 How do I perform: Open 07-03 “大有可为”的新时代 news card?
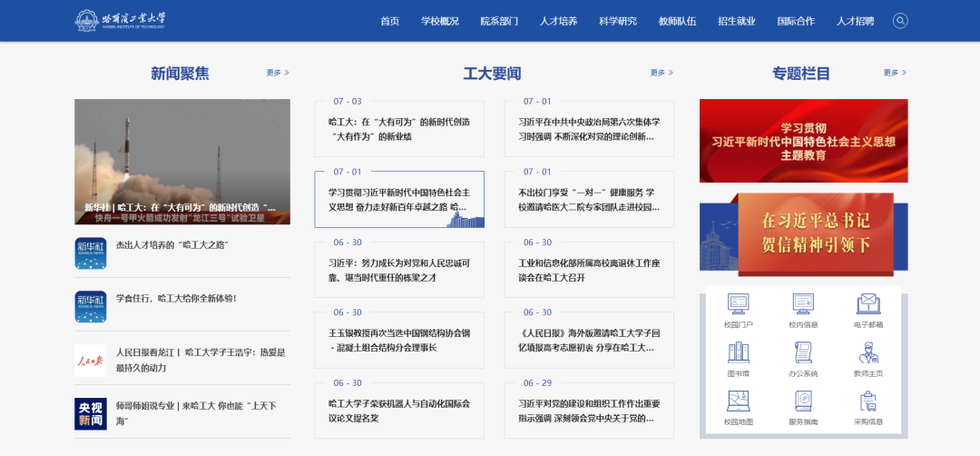click(x=399, y=129)
